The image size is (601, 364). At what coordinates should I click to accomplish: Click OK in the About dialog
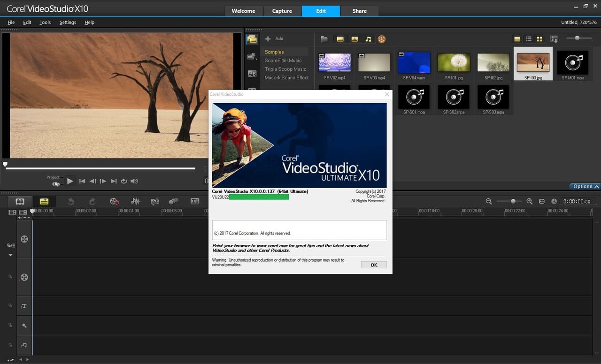374,265
